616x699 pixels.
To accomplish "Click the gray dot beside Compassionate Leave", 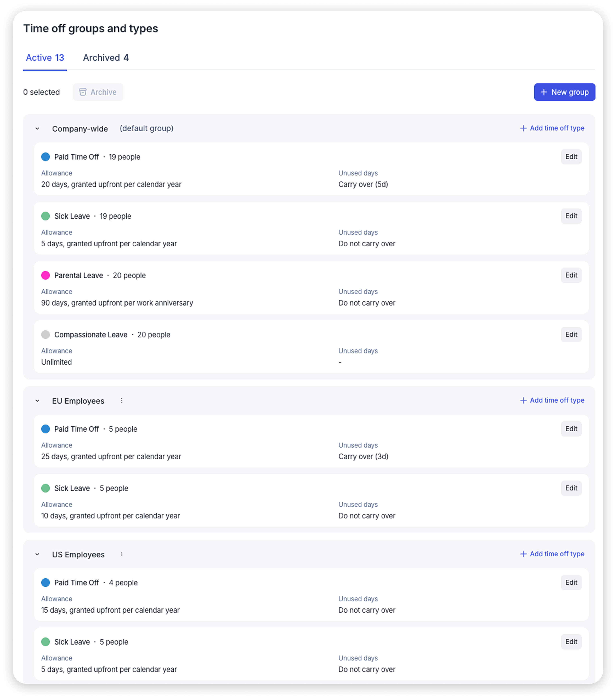I will [45, 334].
